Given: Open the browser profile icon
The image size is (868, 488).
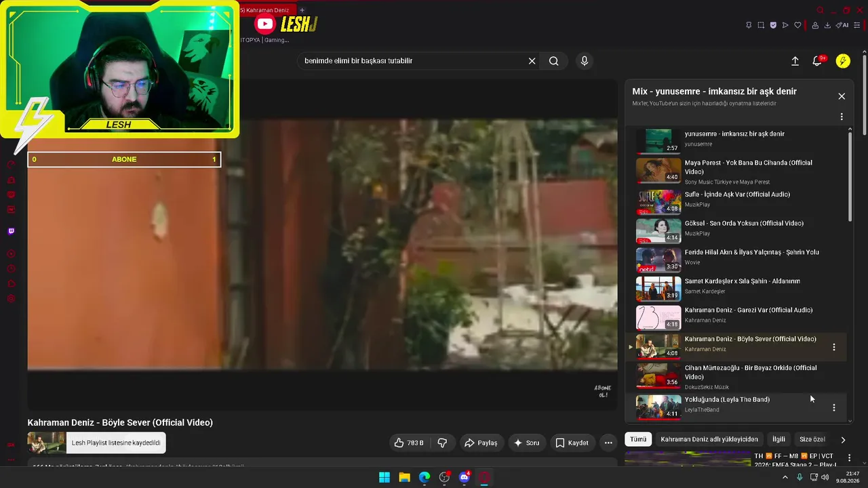Looking at the screenshot, I should pyautogui.click(x=815, y=25).
